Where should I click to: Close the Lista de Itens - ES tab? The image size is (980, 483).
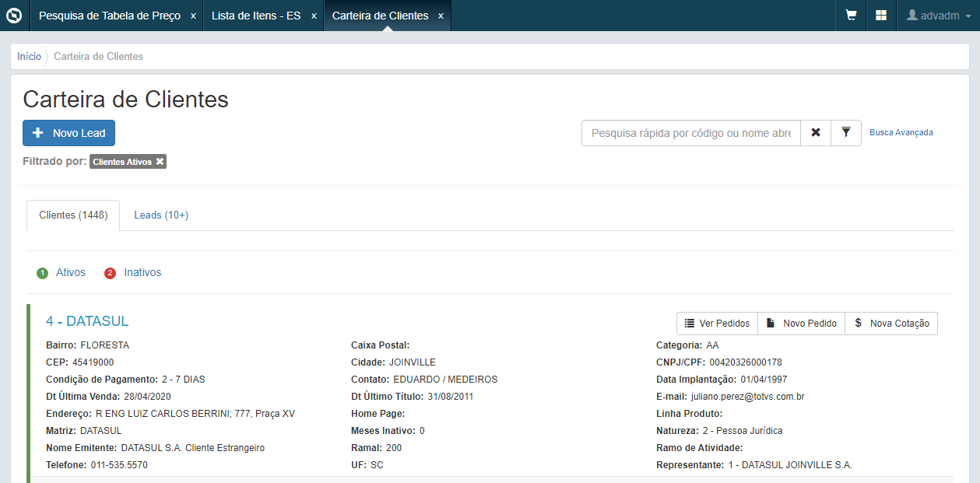[314, 16]
